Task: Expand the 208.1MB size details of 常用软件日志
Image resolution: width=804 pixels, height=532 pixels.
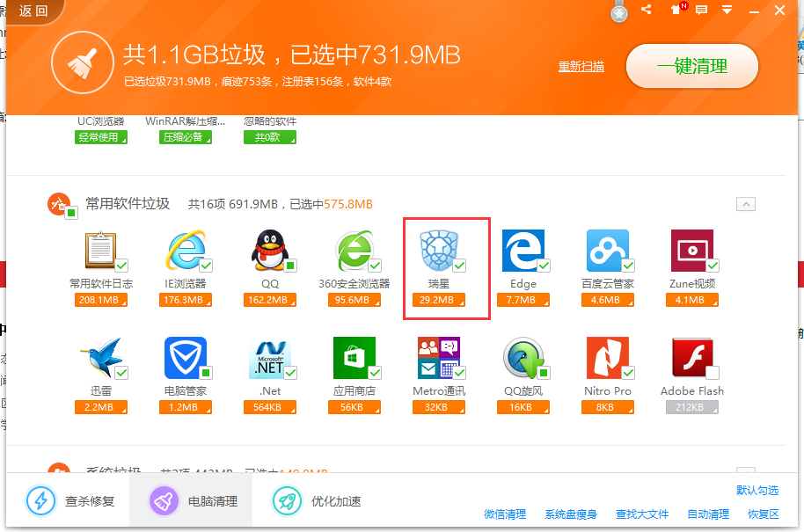Action: click(x=101, y=300)
